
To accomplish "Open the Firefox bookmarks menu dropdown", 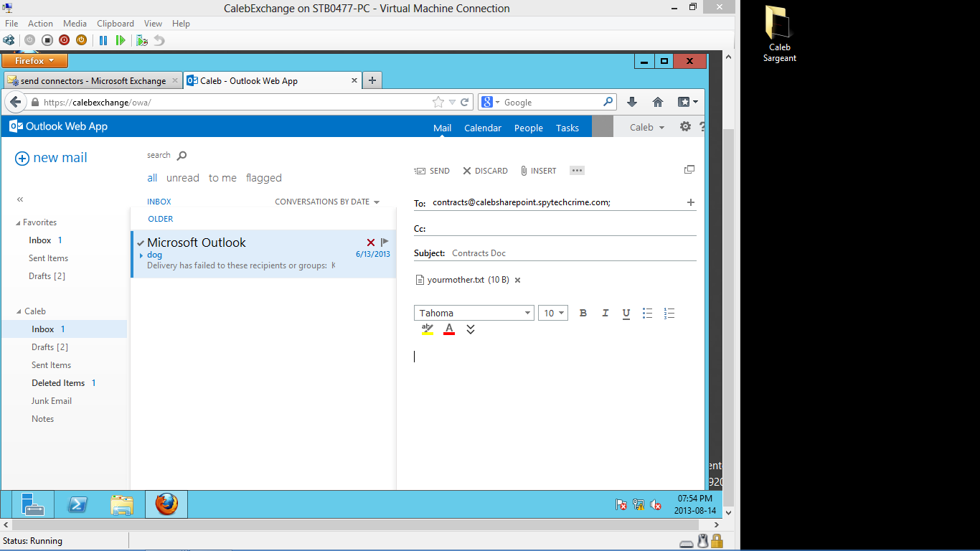I will (688, 102).
